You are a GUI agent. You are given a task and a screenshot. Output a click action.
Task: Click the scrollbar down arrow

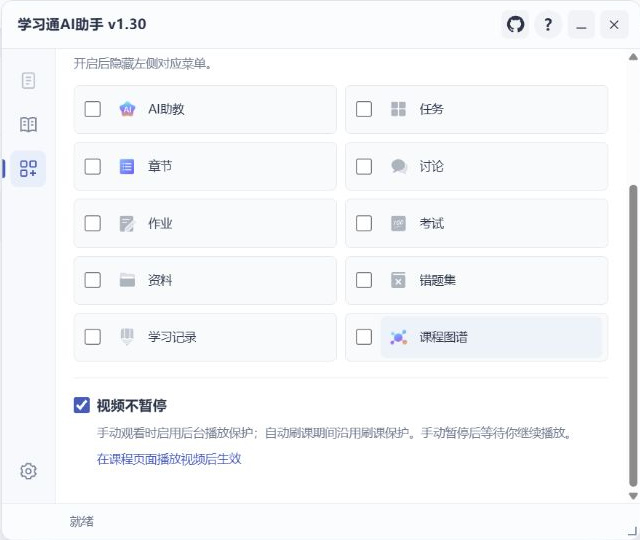pos(633,496)
